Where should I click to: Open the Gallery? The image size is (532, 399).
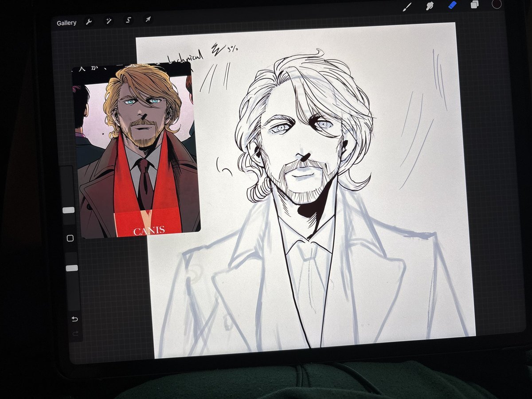point(66,23)
